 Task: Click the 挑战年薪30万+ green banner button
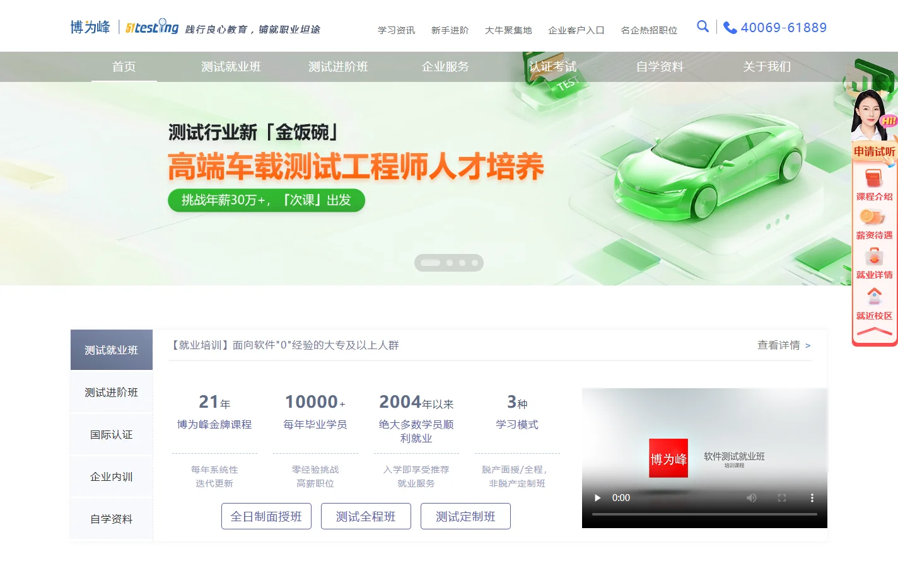point(266,200)
